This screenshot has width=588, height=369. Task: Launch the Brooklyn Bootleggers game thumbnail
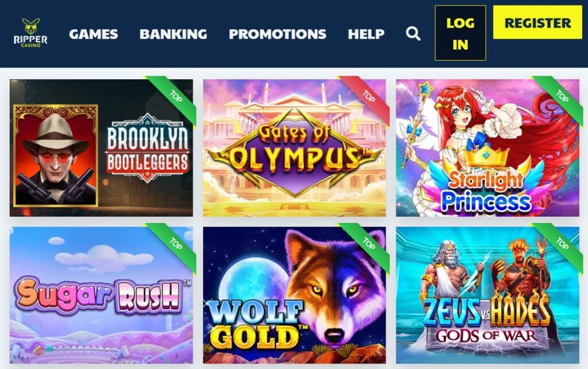pos(101,147)
